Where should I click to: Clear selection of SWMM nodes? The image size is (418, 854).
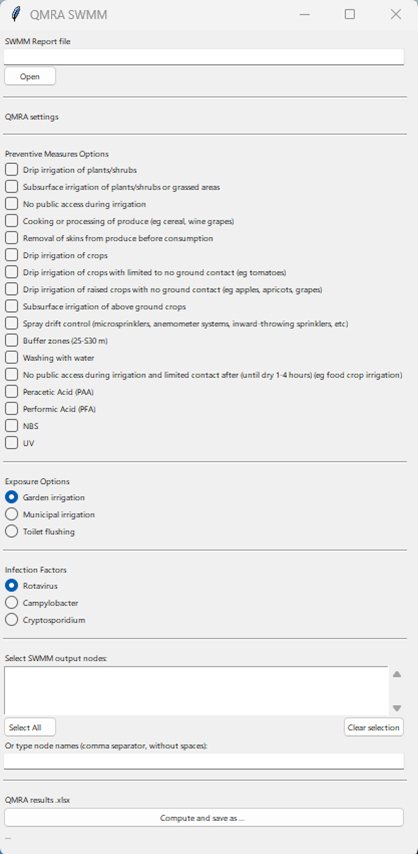pyautogui.click(x=374, y=728)
